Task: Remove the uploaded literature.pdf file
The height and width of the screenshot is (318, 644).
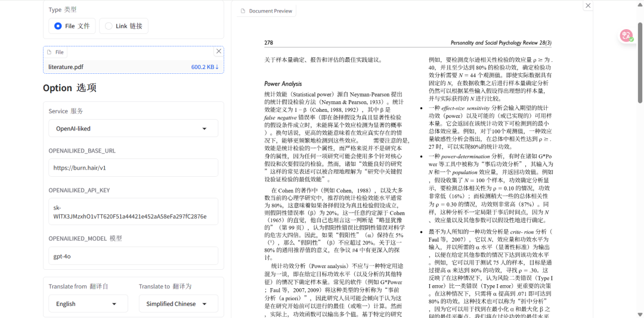Action: 219,52
